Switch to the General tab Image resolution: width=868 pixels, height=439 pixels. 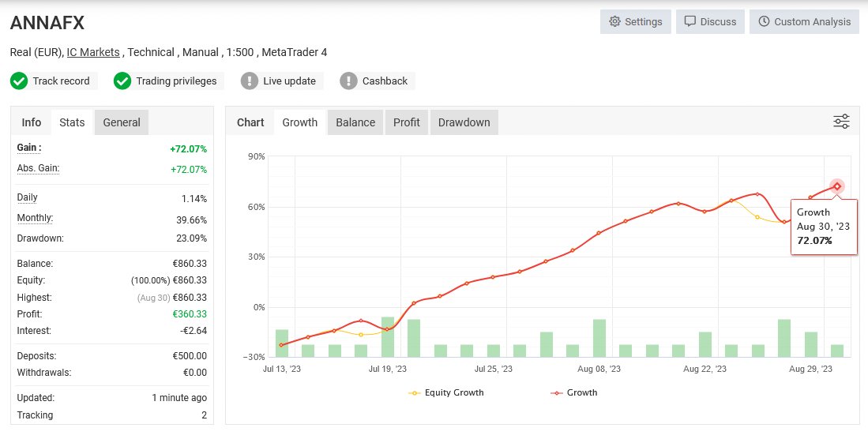tap(121, 122)
